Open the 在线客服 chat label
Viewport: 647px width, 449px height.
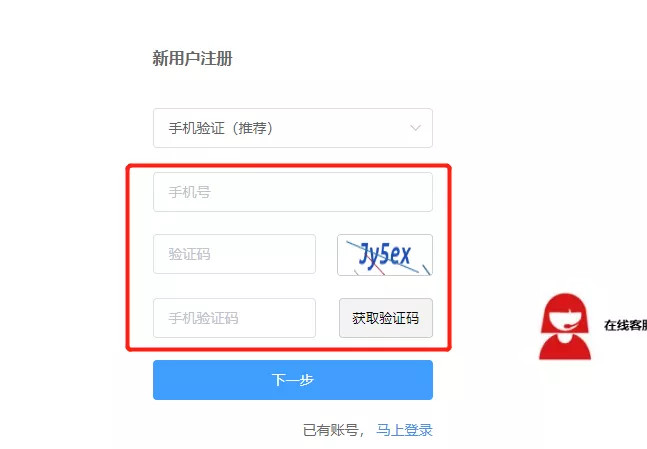click(x=625, y=325)
